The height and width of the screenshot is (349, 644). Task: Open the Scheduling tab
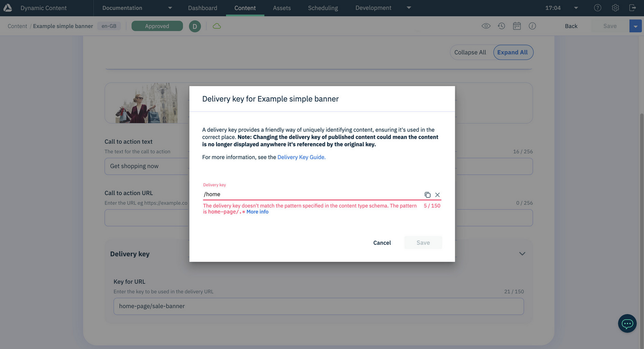pos(323,8)
